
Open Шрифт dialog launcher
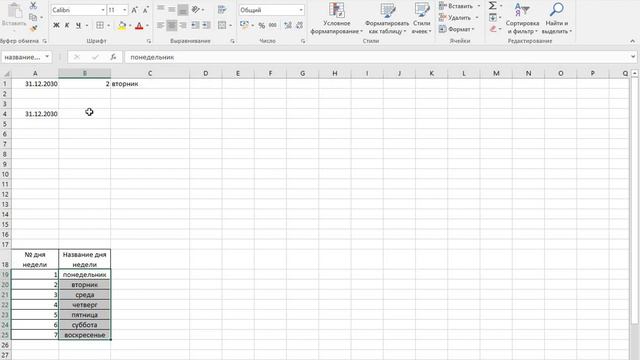[x=149, y=41]
